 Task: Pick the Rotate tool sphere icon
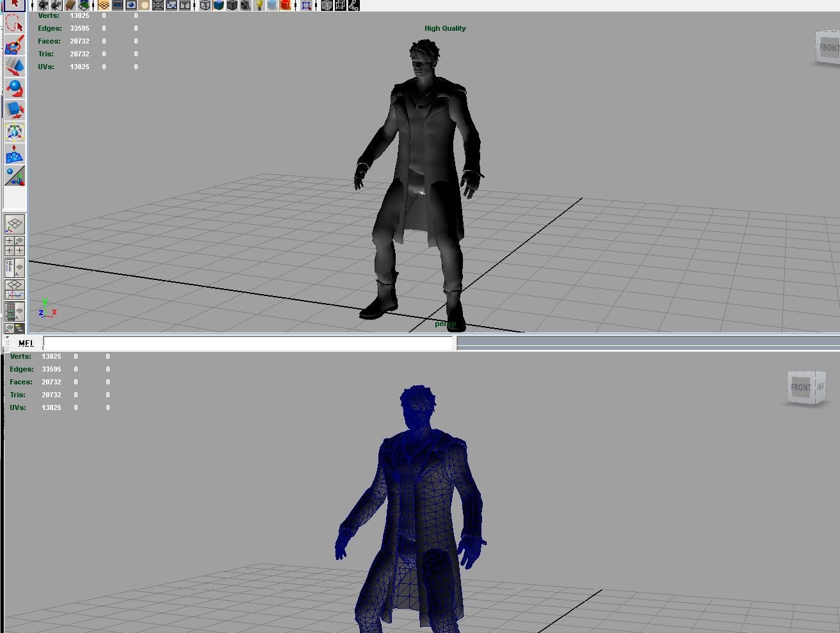pyautogui.click(x=14, y=88)
